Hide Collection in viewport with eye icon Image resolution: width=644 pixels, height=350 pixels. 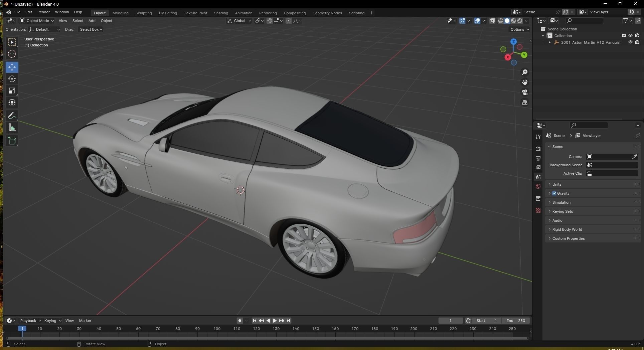pos(630,35)
